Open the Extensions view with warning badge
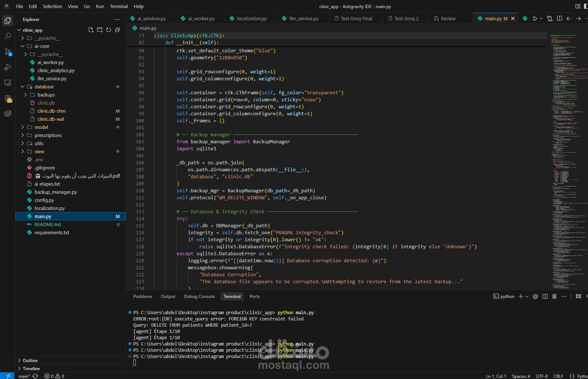588x379 pixels. (8, 98)
